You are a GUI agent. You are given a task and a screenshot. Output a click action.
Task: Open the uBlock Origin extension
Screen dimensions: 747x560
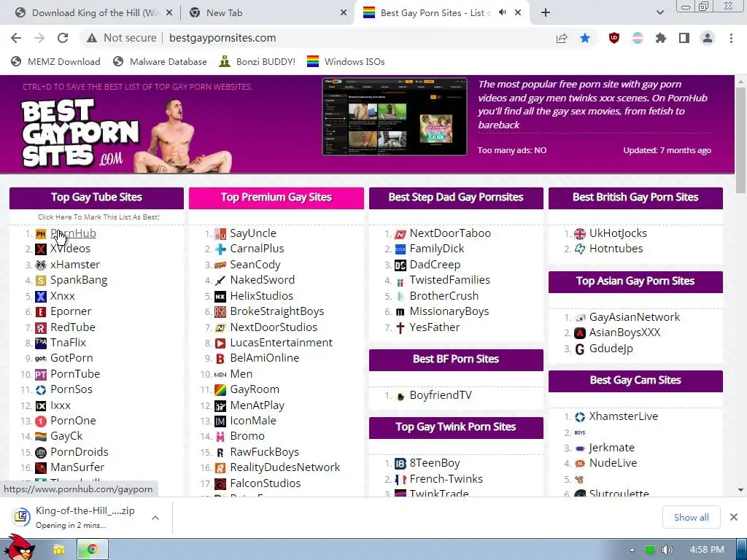click(x=614, y=38)
